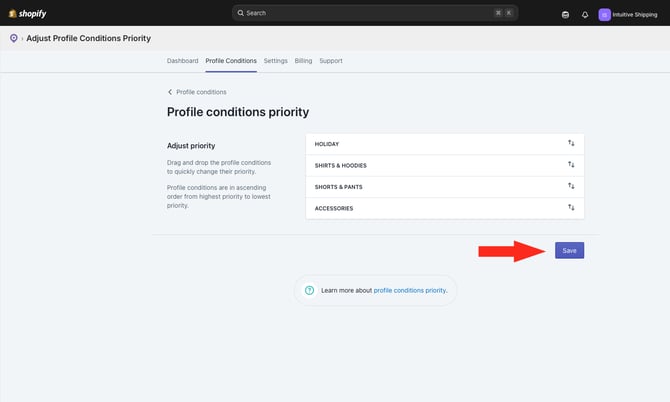This screenshot has height=402, width=670.
Task: Open the profile conditions priority help link
Action: click(409, 290)
